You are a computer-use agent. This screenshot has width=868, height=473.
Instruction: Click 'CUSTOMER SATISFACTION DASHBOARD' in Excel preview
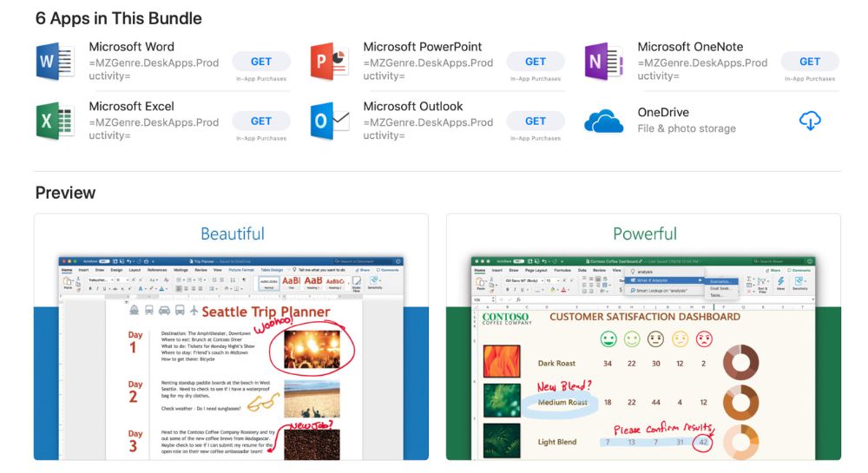(x=644, y=317)
